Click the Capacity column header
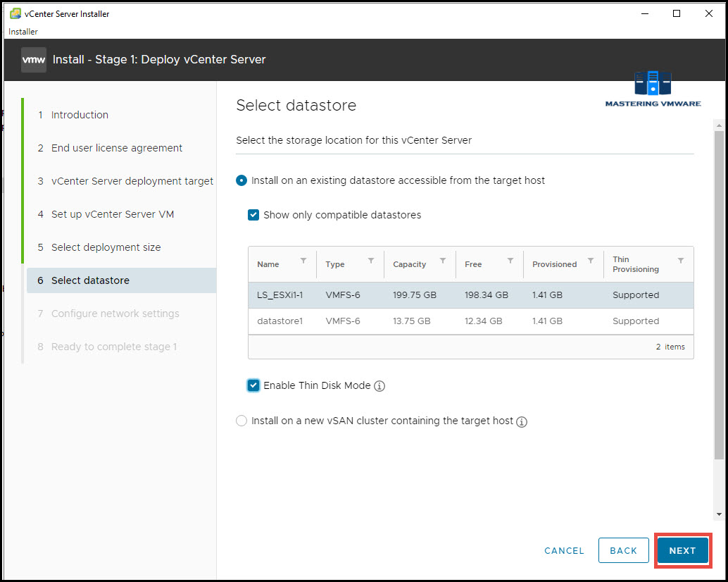The width and height of the screenshot is (728, 582). click(410, 264)
